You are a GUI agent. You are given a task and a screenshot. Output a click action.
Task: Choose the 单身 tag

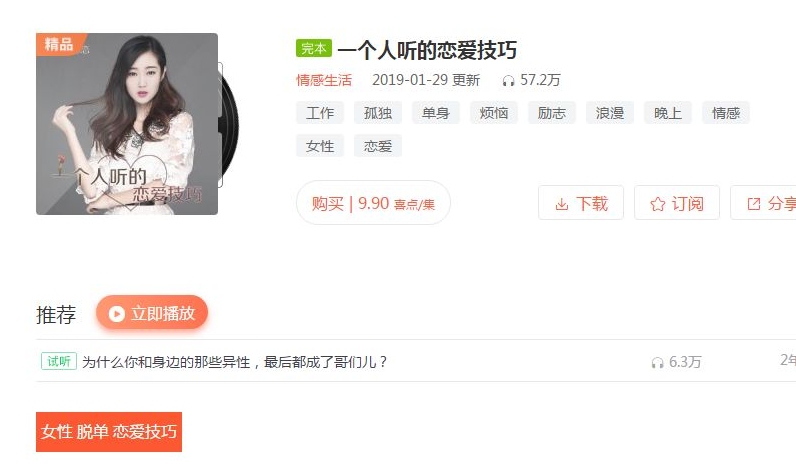[x=436, y=113]
